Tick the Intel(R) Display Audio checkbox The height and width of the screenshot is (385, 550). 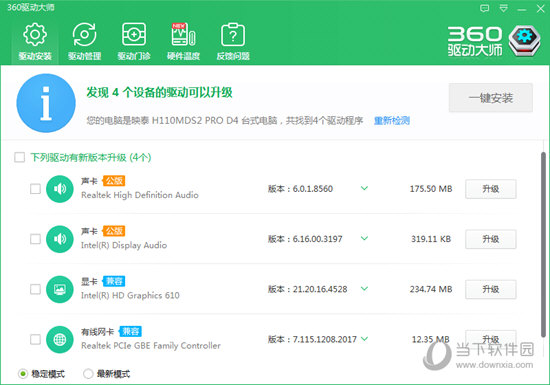pyautogui.click(x=35, y=239)
